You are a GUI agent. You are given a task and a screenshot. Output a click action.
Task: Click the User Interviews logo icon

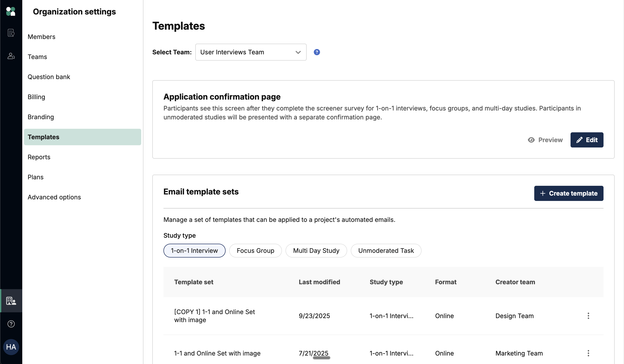(x=11, y=11)
